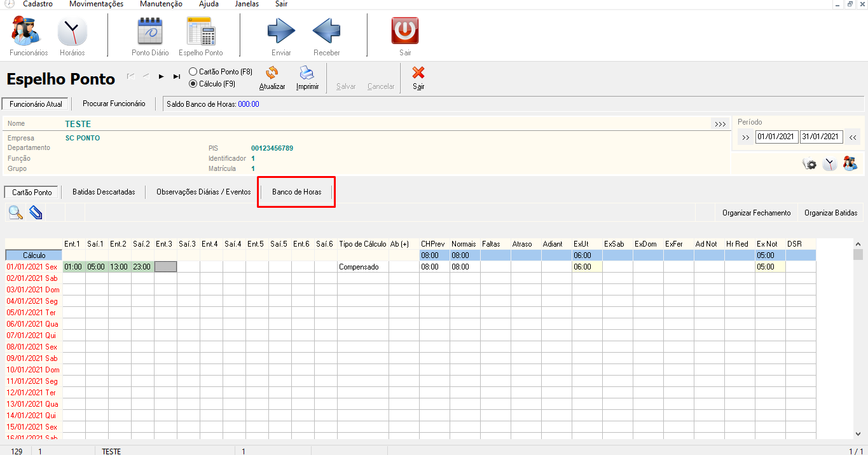Open the Observações Diárias / Eventos tab
The width and height of the screenshot is (868, 455).
pos(203,192)
